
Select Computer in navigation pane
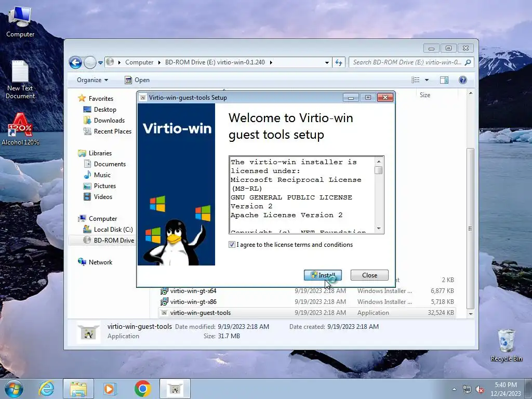point(103,219)
